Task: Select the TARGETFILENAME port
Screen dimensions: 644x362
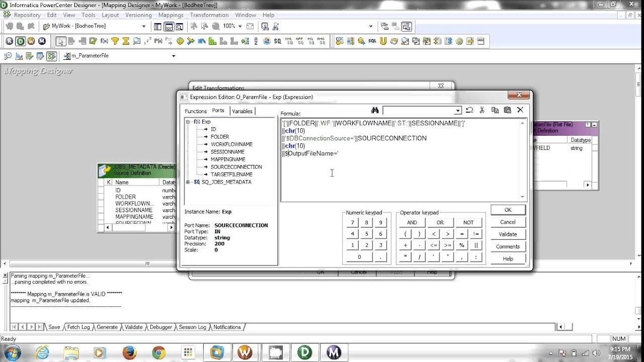Action: point(231,174)
